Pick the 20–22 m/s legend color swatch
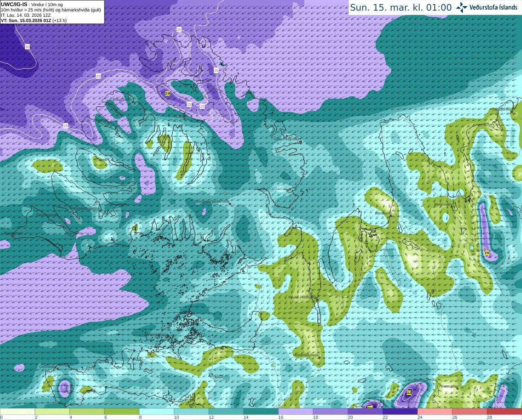 click(x=365, y=411)
